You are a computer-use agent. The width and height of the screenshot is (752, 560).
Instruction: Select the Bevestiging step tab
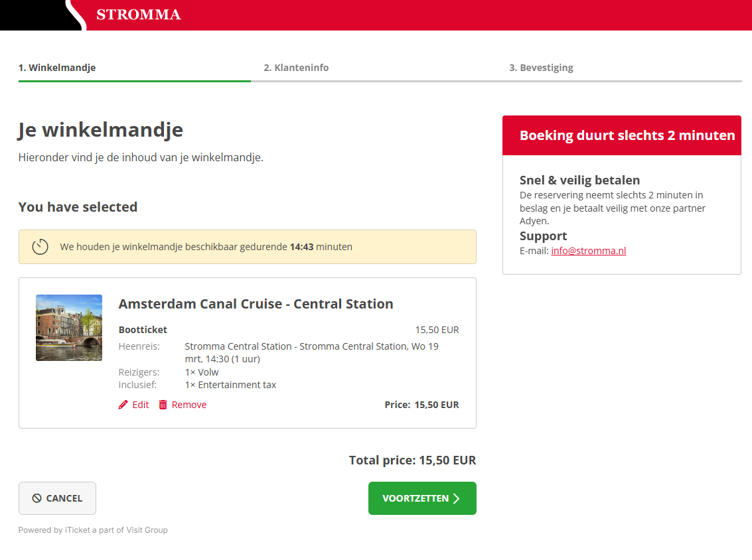tap(541, 68)
